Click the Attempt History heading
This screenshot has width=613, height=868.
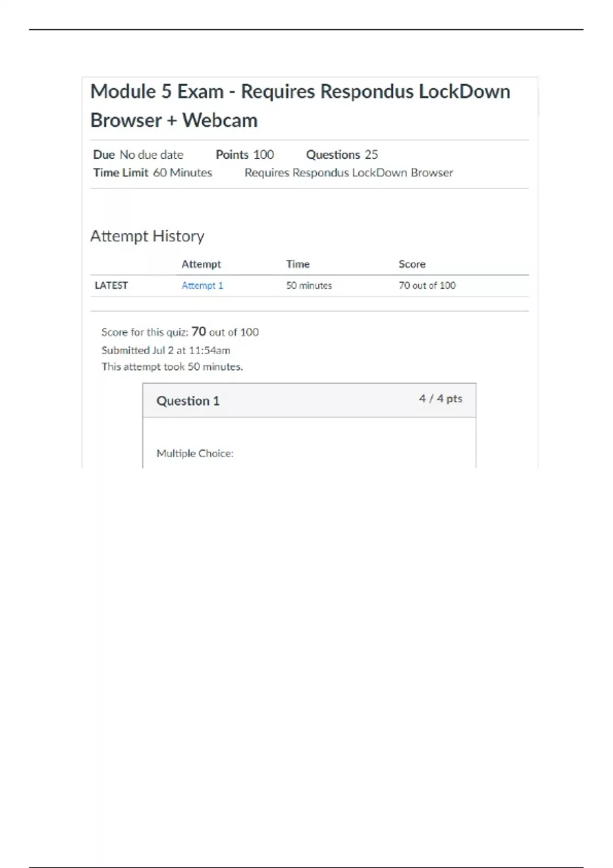147,236
